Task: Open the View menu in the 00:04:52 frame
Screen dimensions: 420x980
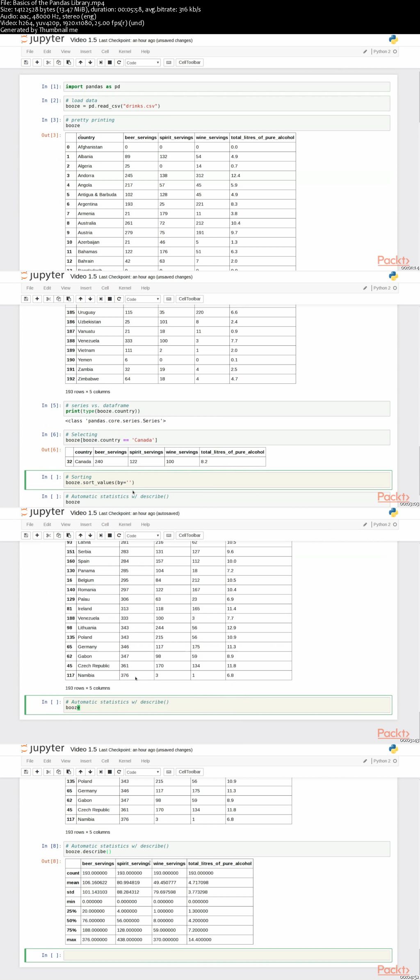Action: click(x=66, y=761)
